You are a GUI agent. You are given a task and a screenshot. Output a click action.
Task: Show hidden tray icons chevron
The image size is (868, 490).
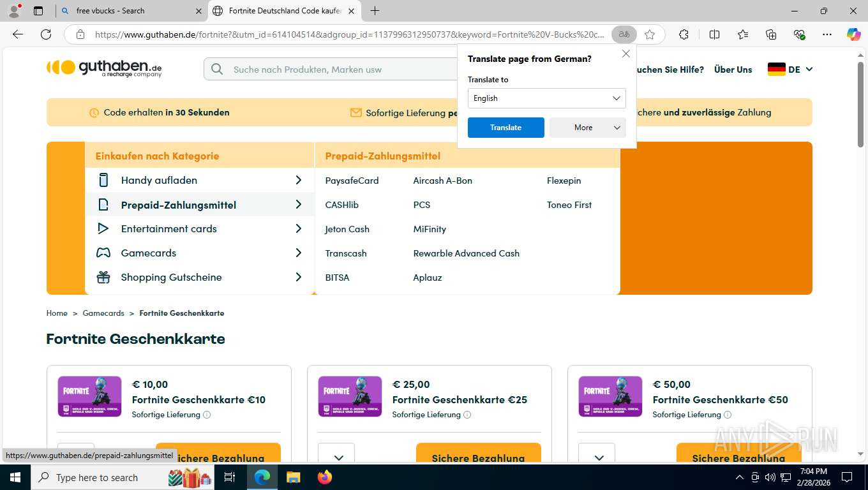740,477
